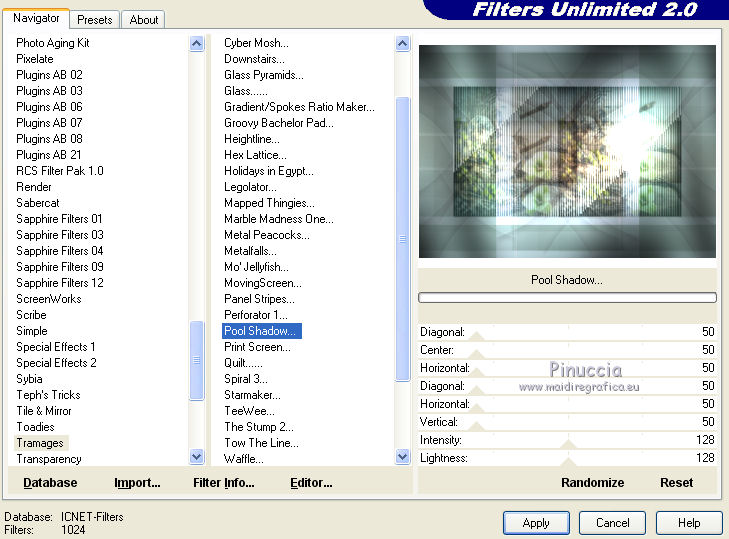The image size is (729, 539).
Task: Select the Transparency category
Action: 49,459
